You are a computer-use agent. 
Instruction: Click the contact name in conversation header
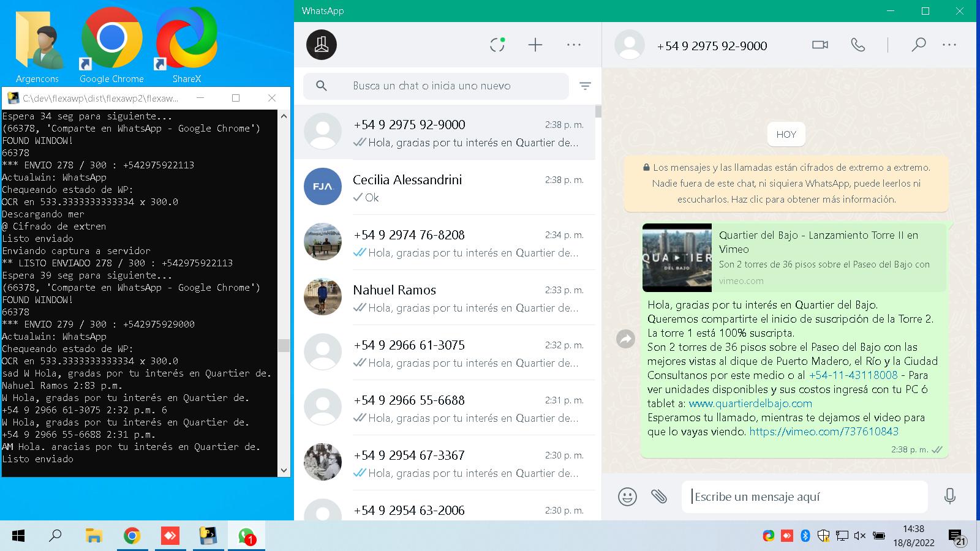coord(712,46)
